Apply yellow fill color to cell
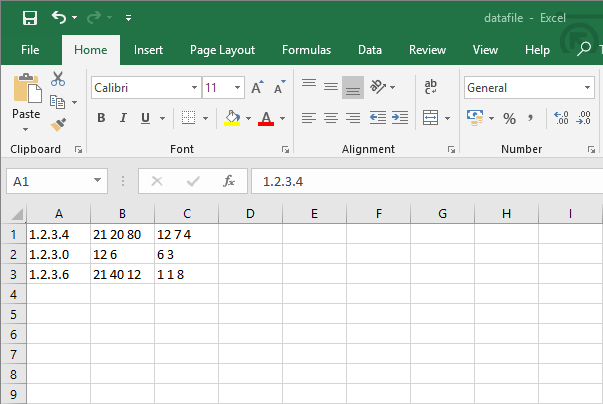Image resolution: width=603 pixels, height=404 pixels. coord(232,118)
